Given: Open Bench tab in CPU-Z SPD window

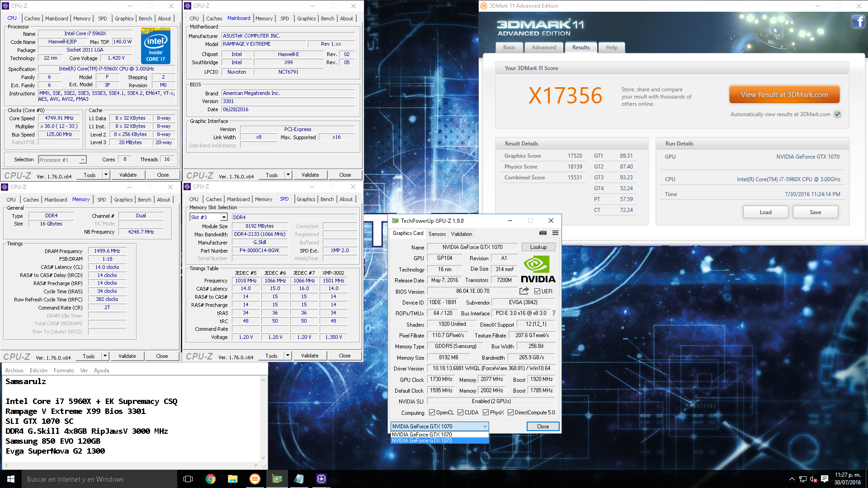Looking at the screenshot, I should pos(327,199).
